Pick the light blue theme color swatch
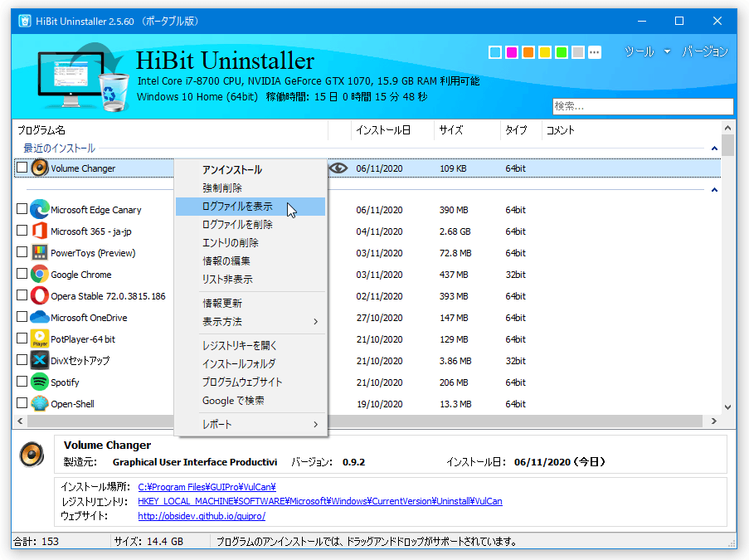749x560 pixels. tap(495, 52)
